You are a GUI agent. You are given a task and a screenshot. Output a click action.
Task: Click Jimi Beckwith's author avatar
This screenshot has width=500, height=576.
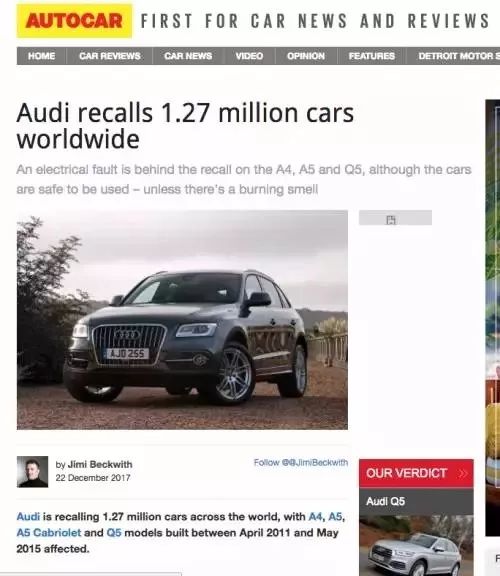[32, 472]
